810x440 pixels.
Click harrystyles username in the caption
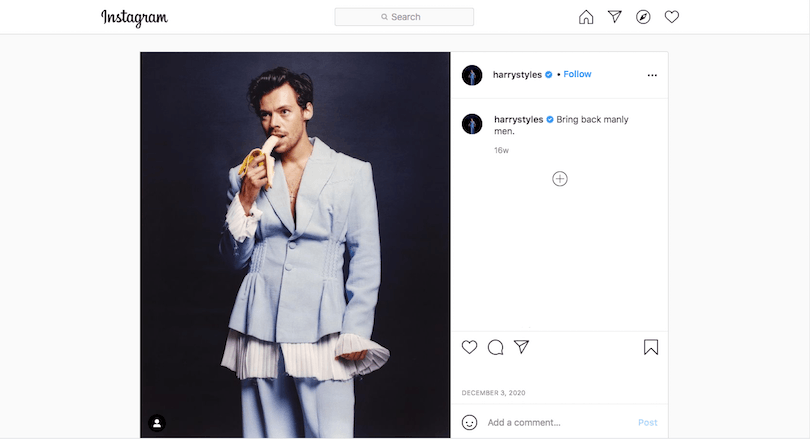click(x=518, y=120)
